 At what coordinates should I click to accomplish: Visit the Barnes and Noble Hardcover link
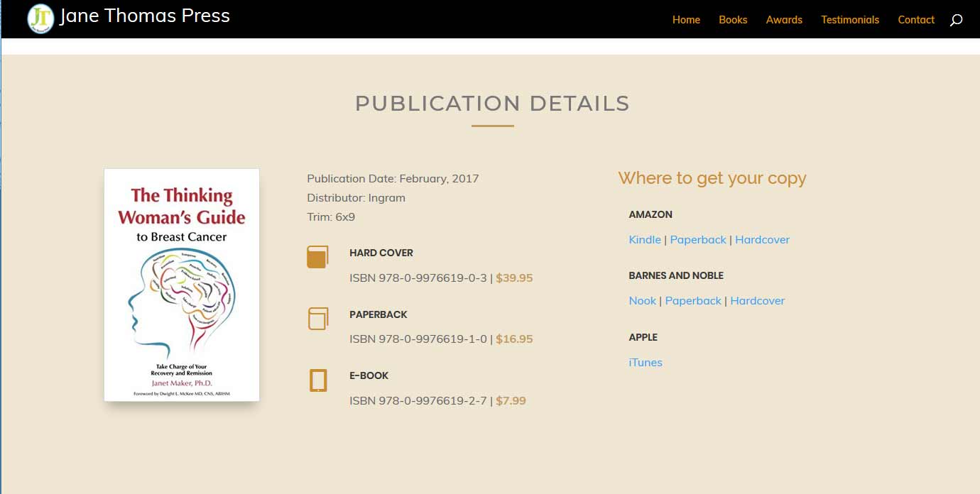[x=757, y=301]
